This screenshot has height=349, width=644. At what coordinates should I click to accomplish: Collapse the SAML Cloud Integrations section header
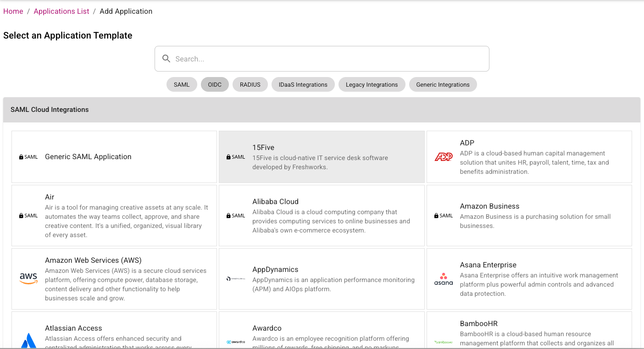pyautogui.click(x=322, y=110)
